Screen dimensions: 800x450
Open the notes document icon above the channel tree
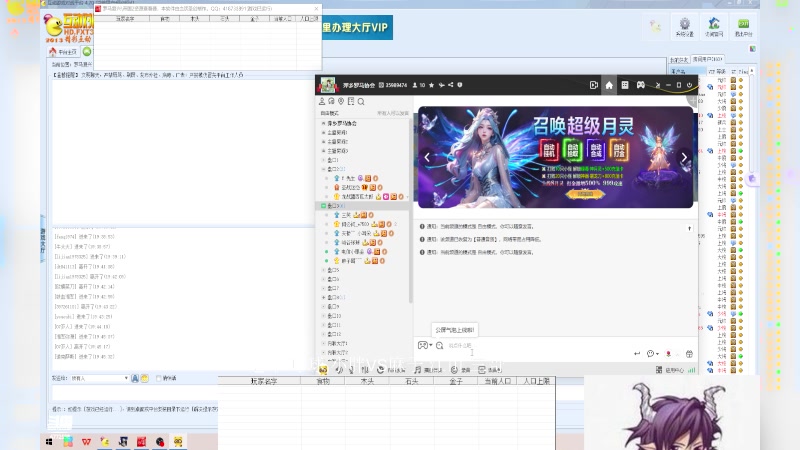(x=351, y=102)
